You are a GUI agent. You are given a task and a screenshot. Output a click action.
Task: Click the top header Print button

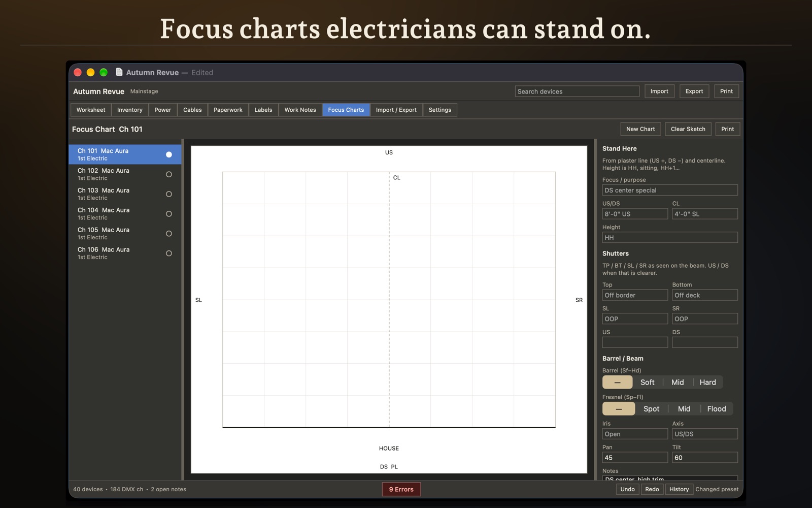click(x=726, y=91)
